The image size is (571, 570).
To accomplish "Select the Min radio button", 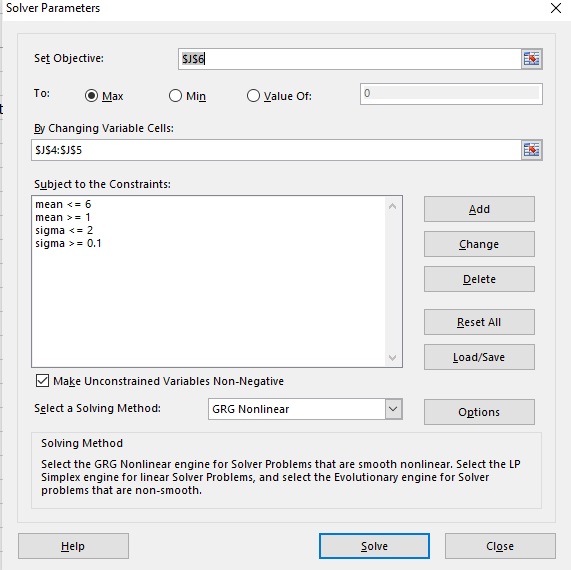I will pyautogui.click(x=175, y=96).
